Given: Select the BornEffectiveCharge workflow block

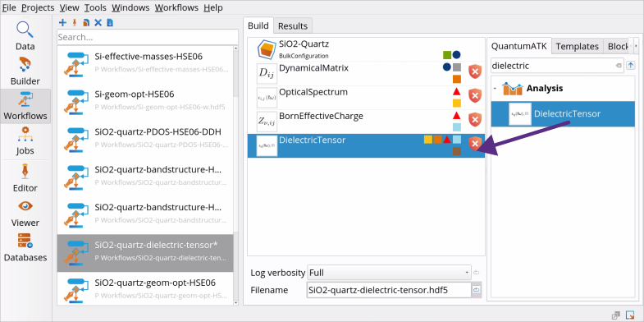Looking at the screenshot, I should [367, 122].
